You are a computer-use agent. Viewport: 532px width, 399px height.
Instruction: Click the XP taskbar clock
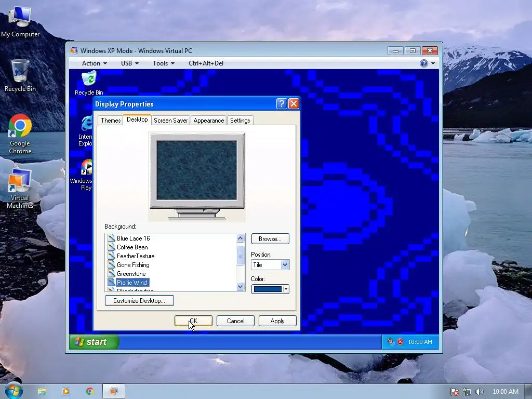coord(420,342)
